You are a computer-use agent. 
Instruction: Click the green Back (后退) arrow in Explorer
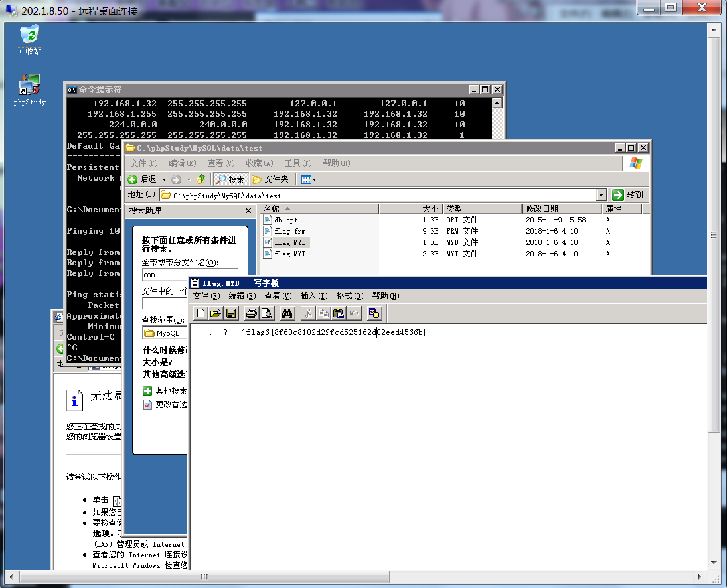[133, 179]
